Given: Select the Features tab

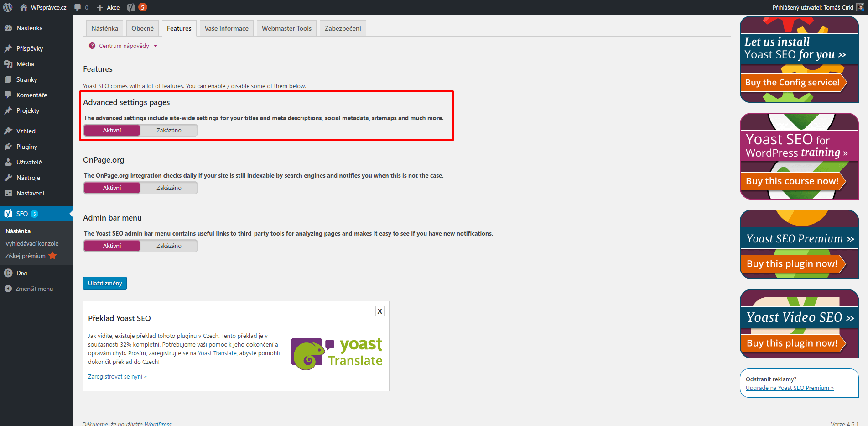Looking at the screenshot, I should 179,28.
